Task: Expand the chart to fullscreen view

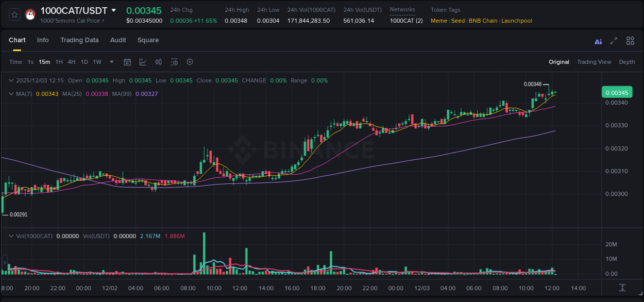Action: 614,41
